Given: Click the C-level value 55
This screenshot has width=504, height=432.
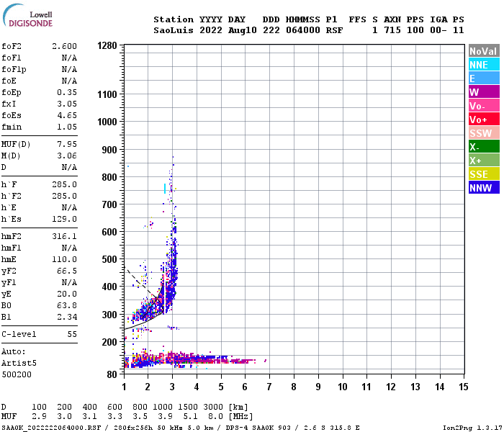Looking at the screenshot, I should coord(72,334).
